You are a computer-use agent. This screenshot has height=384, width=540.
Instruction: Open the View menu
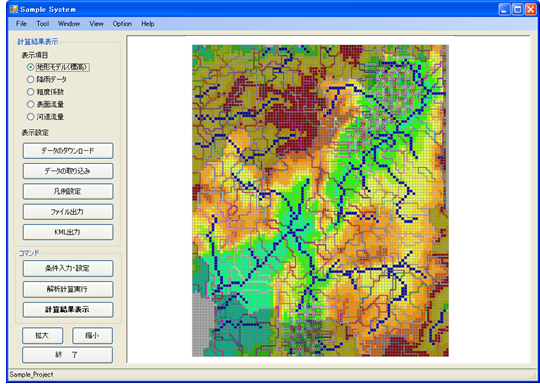[x=96, y=24]
